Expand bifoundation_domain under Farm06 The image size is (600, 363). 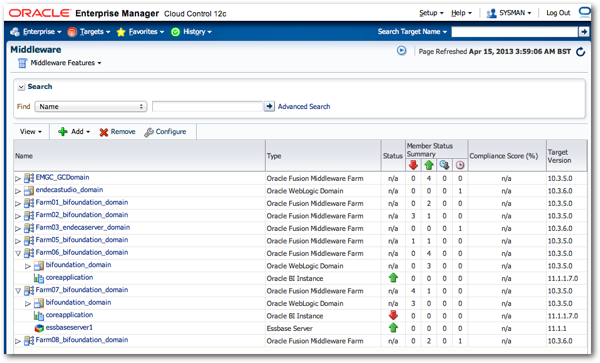pos(28,266)
